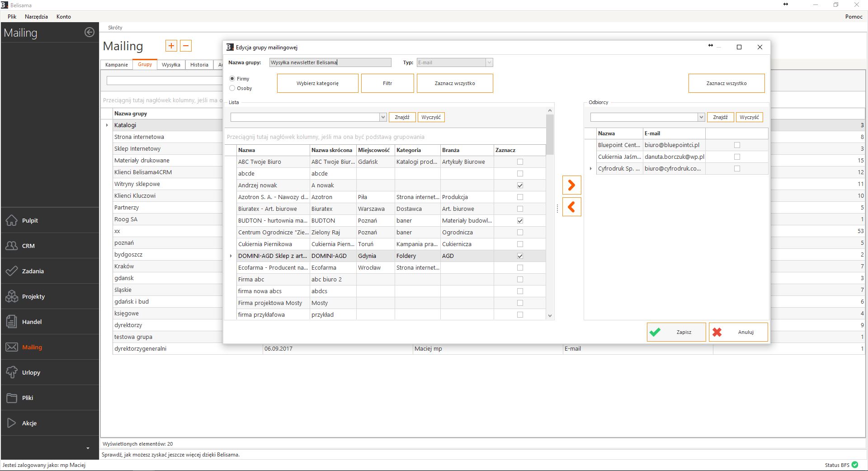
Task: Click the Zapisz save button
Action: (676, 332)
